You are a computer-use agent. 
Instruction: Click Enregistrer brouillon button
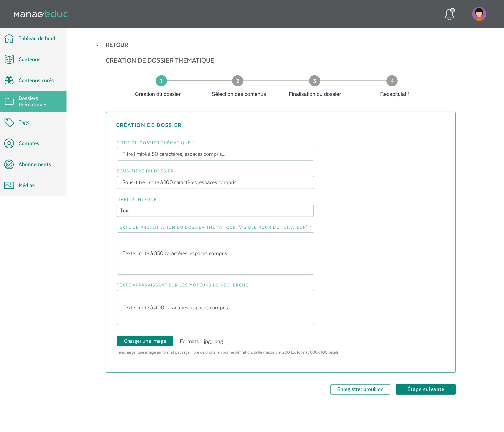tap(360, 389)
